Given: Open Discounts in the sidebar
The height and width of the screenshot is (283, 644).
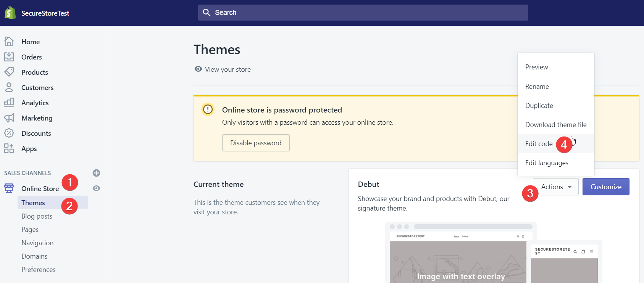Looking at the screenshot, I should tap(36, 133).
